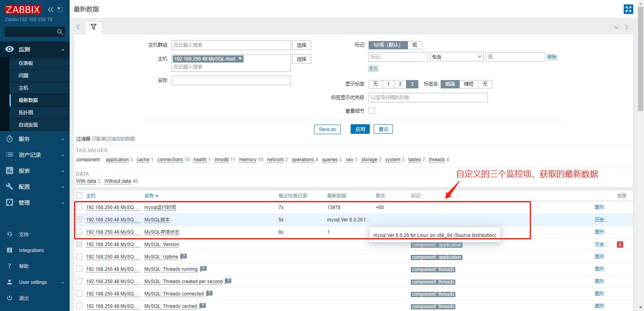The image size is (644, 311).
Task: Toggle kiosk fullscreen mode icon
Action: (x=628, y=9)
